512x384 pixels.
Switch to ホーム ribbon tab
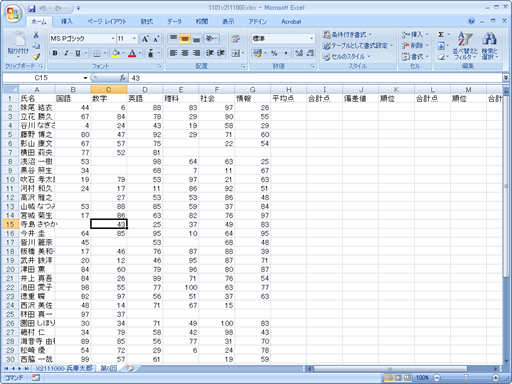coord(39,22)
